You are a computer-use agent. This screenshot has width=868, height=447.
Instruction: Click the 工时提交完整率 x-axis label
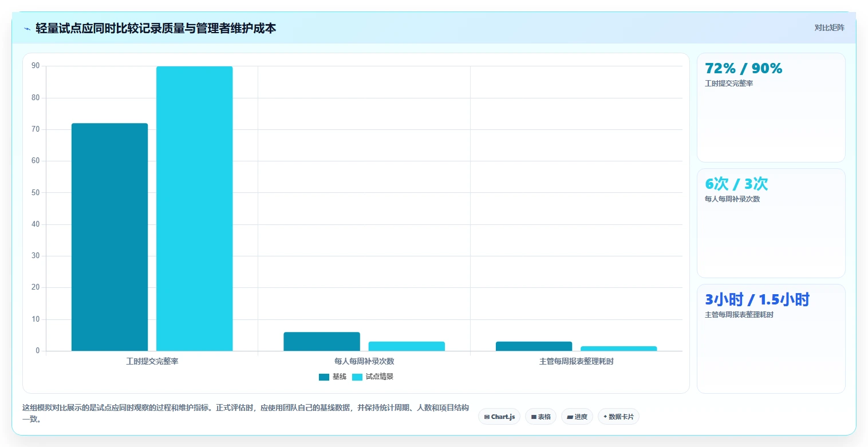[x=152, y=362]
